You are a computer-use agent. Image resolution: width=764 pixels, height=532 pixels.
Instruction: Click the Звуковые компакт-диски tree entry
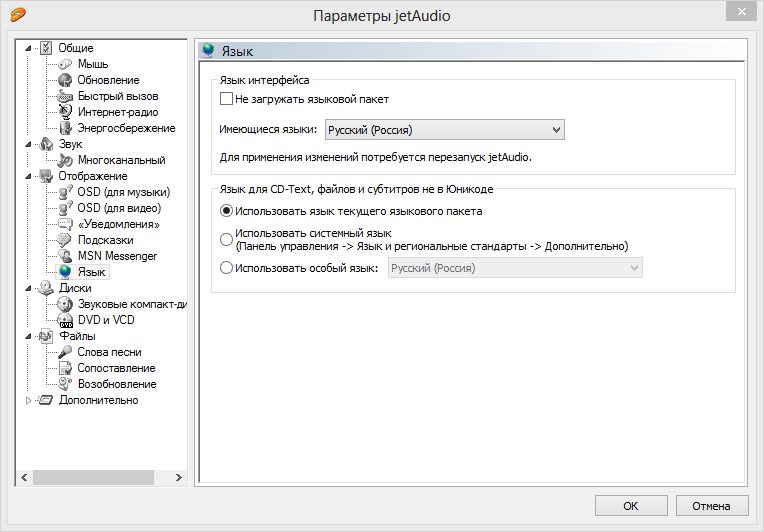coord(132,304)
